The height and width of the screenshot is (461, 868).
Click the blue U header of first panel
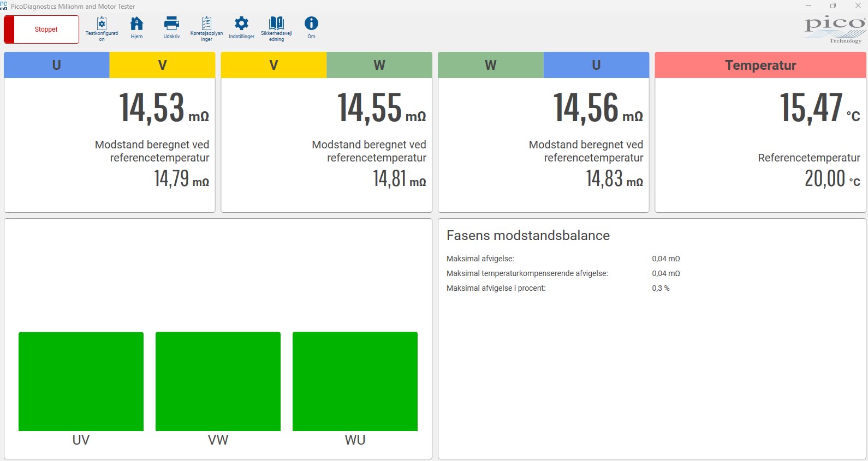pyautogui.click(x=57, y=65)
